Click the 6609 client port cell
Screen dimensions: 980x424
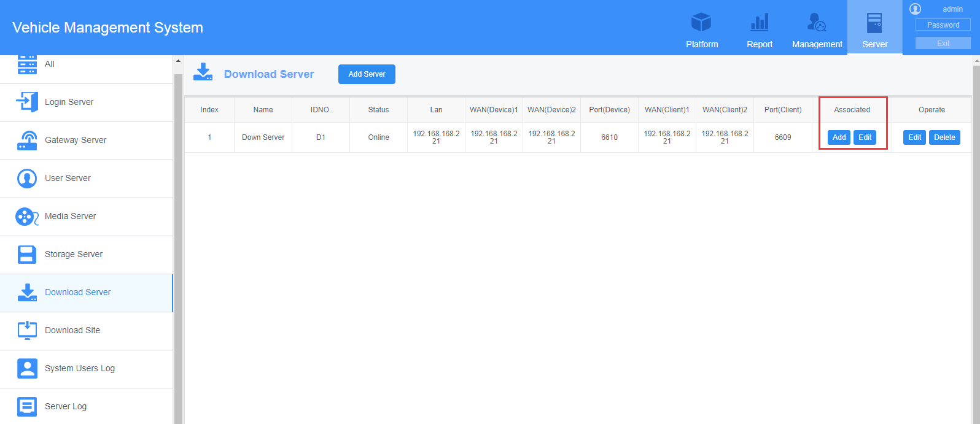pyautogui.click(x=783, y=137)
